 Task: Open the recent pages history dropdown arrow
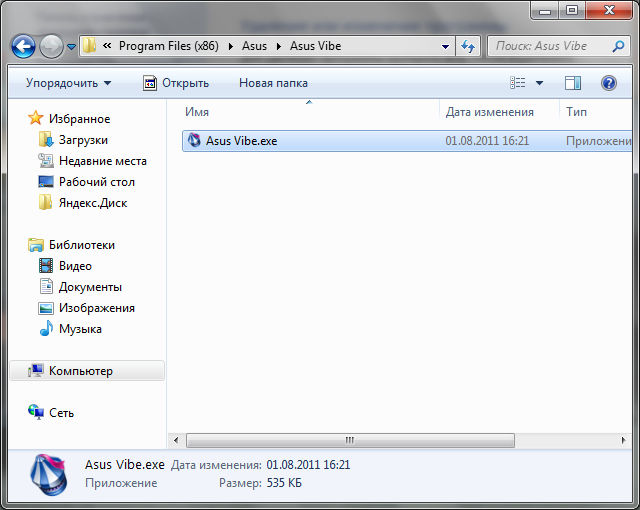(71, 47)
